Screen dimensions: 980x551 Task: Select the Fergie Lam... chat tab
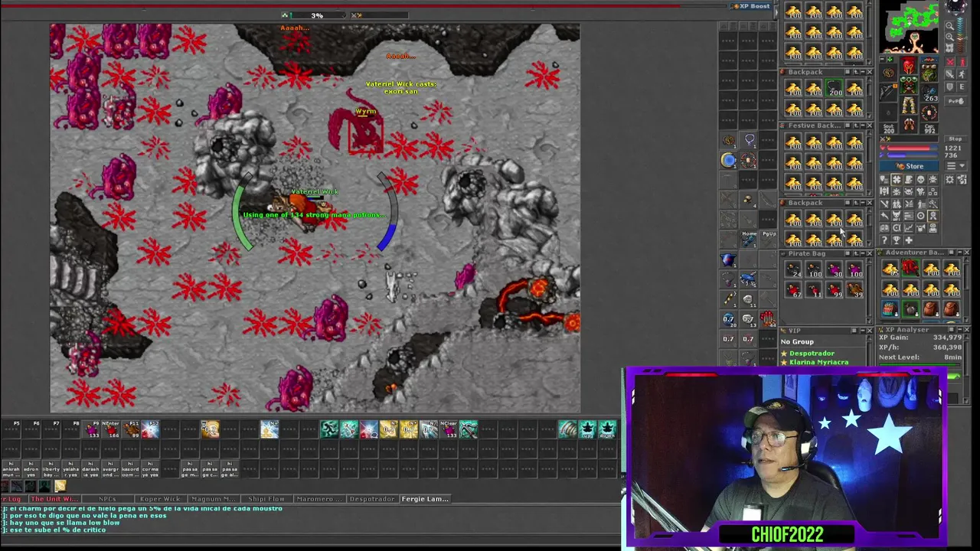[426, 499]
